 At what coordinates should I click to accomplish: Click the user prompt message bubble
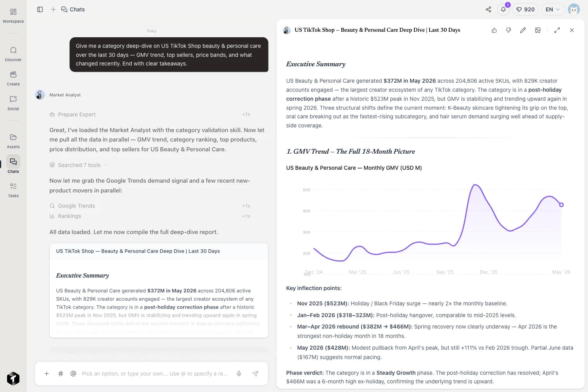coord(169,54)
